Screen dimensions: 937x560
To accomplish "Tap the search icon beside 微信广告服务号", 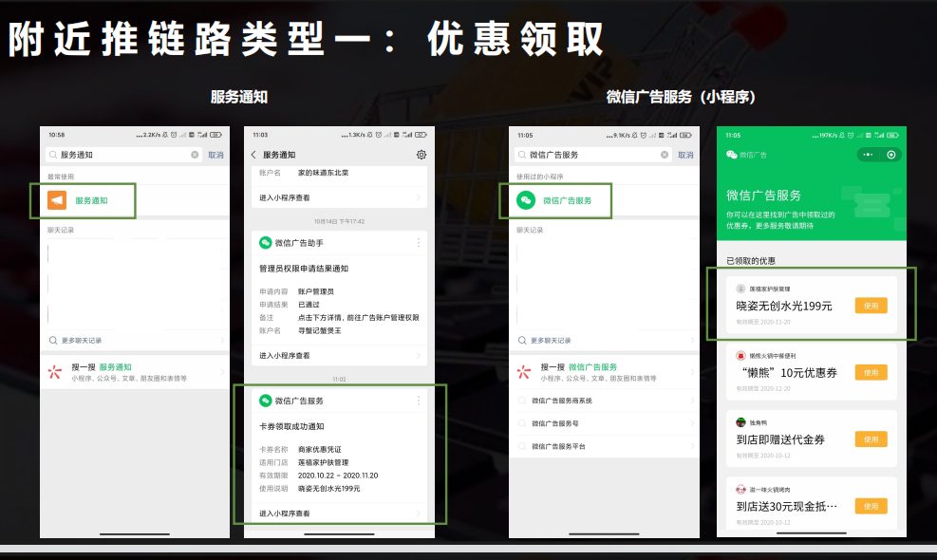I will pyautogui.click(x=522, y=423).
